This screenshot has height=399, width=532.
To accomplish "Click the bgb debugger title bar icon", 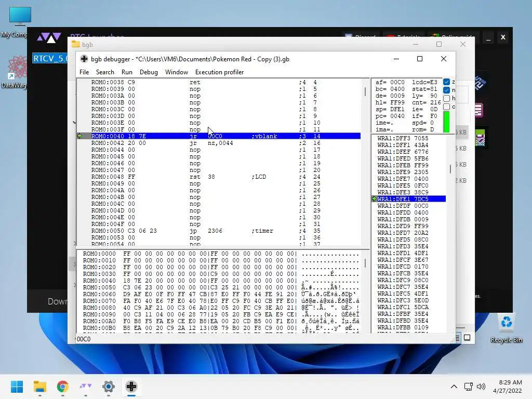I will [84, 59].
